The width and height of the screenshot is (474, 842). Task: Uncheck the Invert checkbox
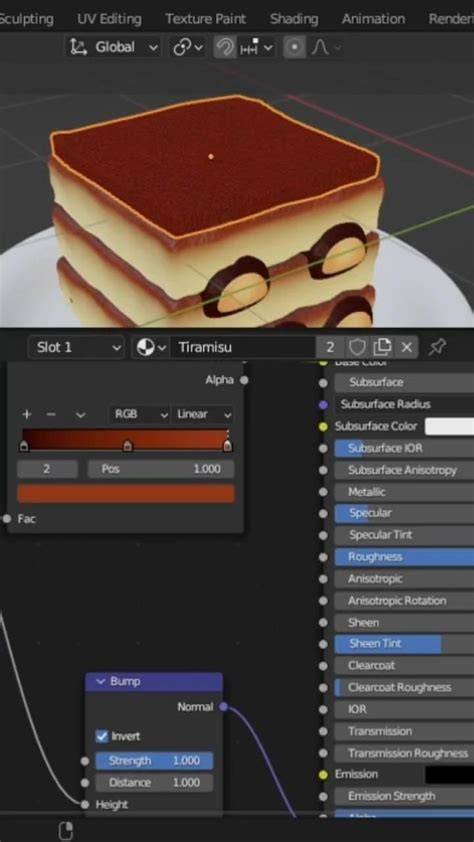pos(101,736)
